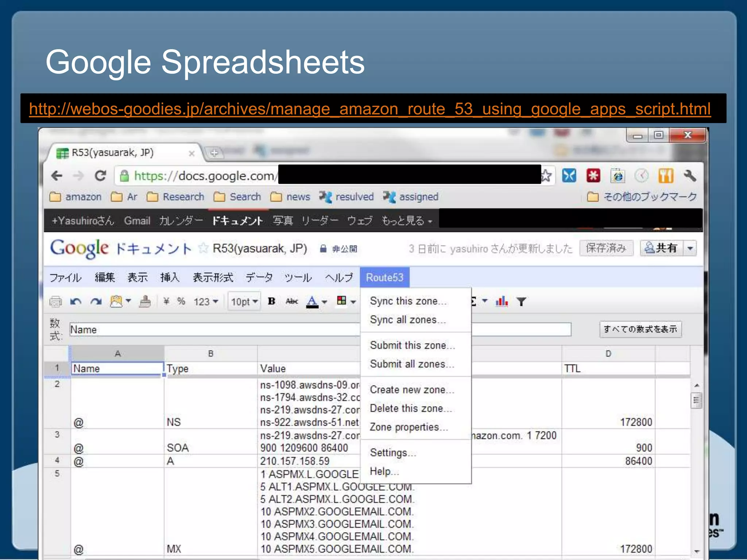Expand もっと見る more menu
The width and height of the screenshot is (747, 560).
tap(407, 221)
